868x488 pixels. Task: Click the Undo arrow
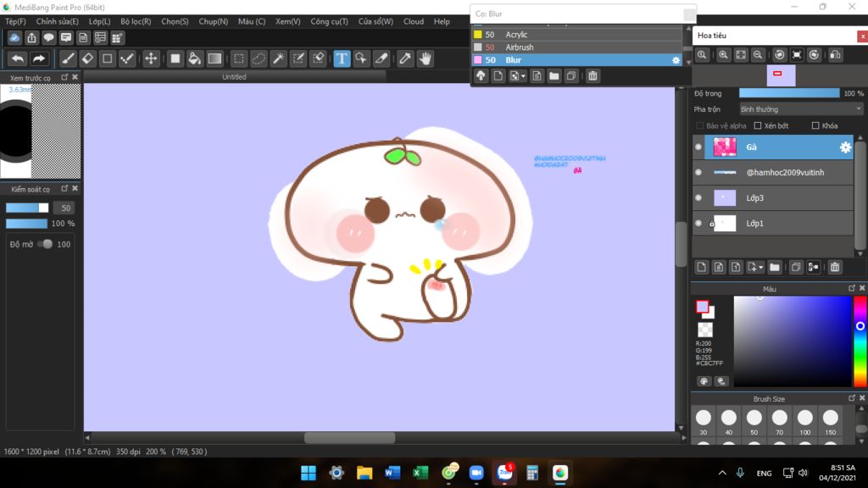[x=18, y=58]
